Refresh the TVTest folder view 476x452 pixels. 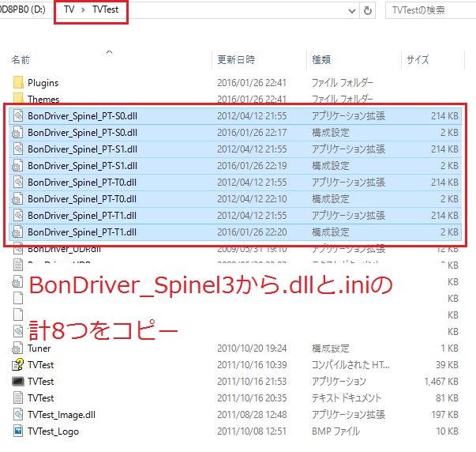click(x=368, y=10)
